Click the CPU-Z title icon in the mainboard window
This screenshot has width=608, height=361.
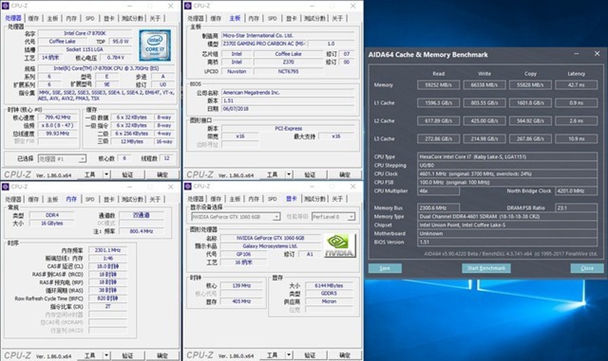(188, 6)
